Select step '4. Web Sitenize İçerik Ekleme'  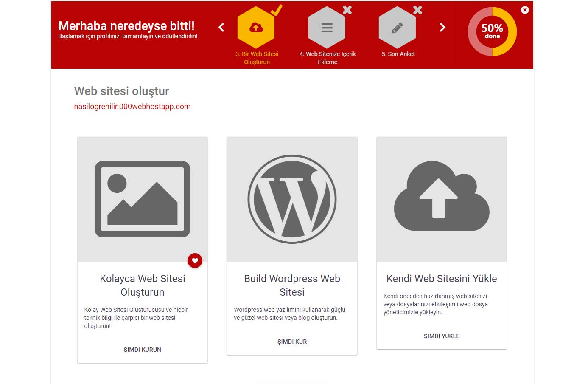click(x=328, y=58)
